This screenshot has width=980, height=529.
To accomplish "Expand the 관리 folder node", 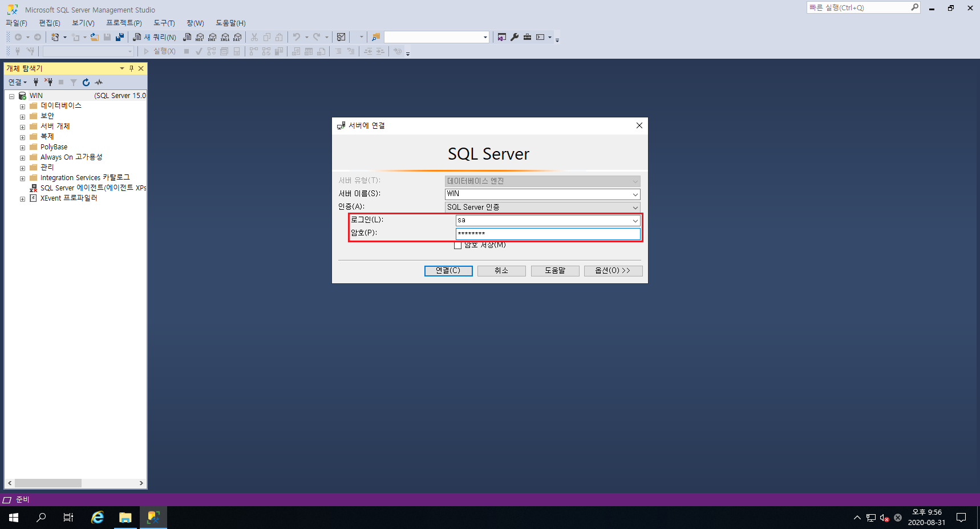I will click(22, 168).
